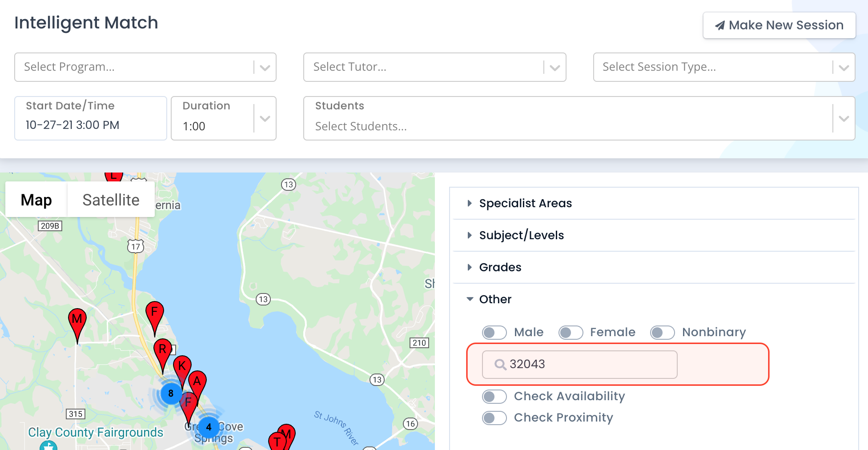The width and height of the screenshot is (868, 450).
Task: Expand the Specialist Areas section
Action: [x=654, y=203]
